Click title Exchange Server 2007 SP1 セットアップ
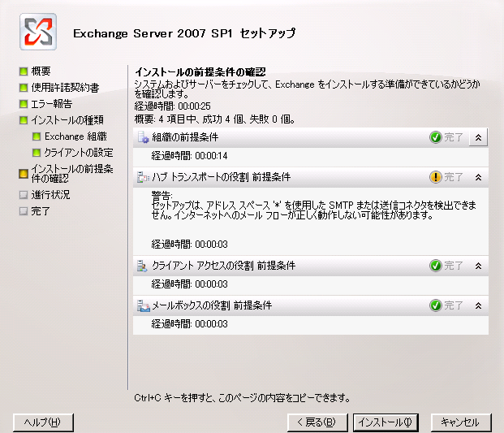 pos(184,33)
